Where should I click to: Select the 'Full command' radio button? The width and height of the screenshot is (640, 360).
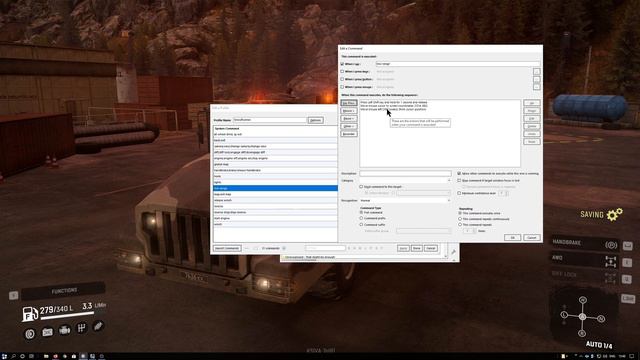coord(361,212)
